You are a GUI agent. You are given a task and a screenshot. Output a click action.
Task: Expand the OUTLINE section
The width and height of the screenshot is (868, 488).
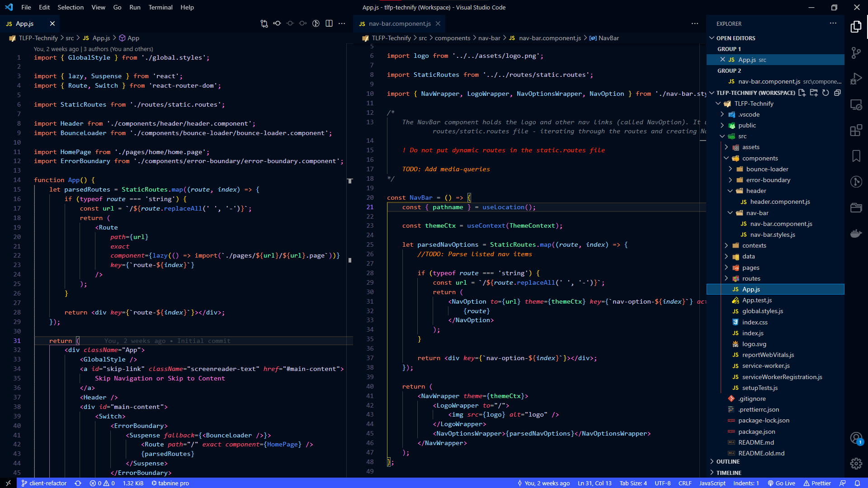(728, 461)
